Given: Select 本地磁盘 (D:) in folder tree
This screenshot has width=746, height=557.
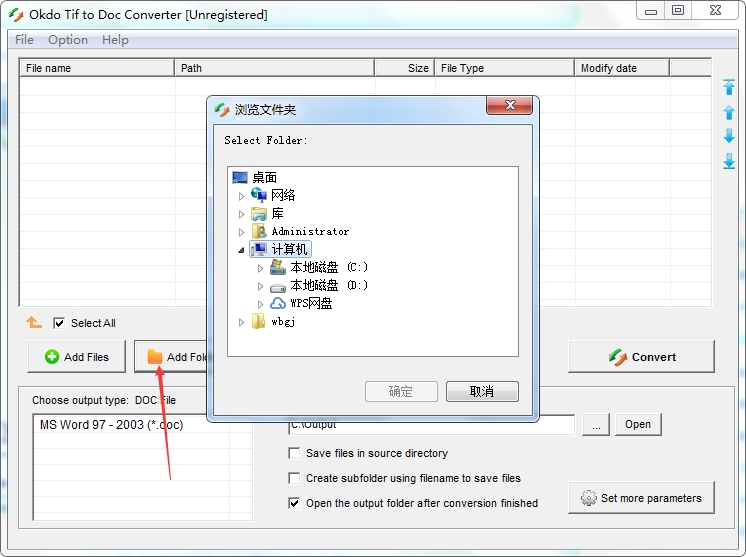Looking at the screenshot, I should [329, 285].
